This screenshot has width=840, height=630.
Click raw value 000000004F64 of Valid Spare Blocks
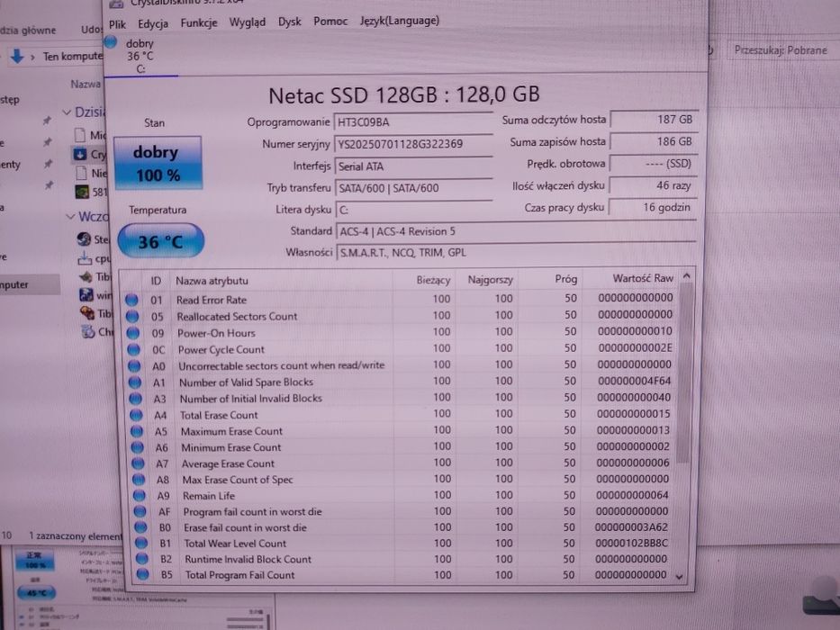tap(634, 382)
